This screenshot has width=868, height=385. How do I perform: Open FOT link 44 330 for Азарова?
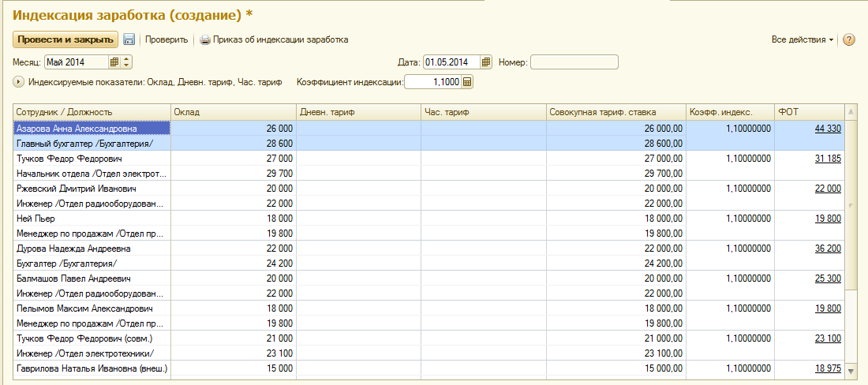827,128
